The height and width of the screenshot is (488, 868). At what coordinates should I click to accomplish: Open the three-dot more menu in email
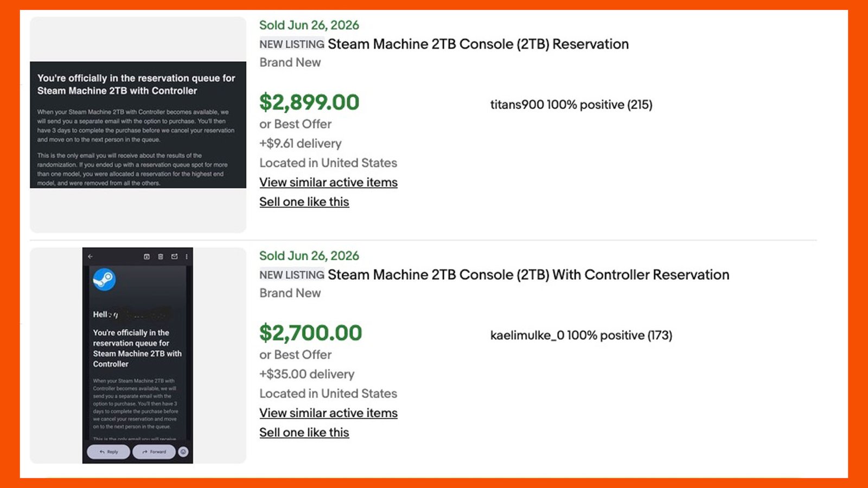(x=187, y=256)
